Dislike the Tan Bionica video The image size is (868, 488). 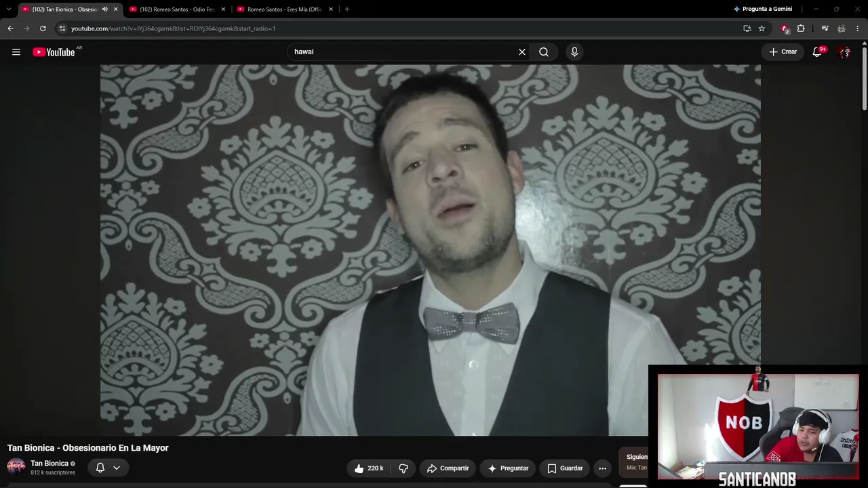[403, 468]
